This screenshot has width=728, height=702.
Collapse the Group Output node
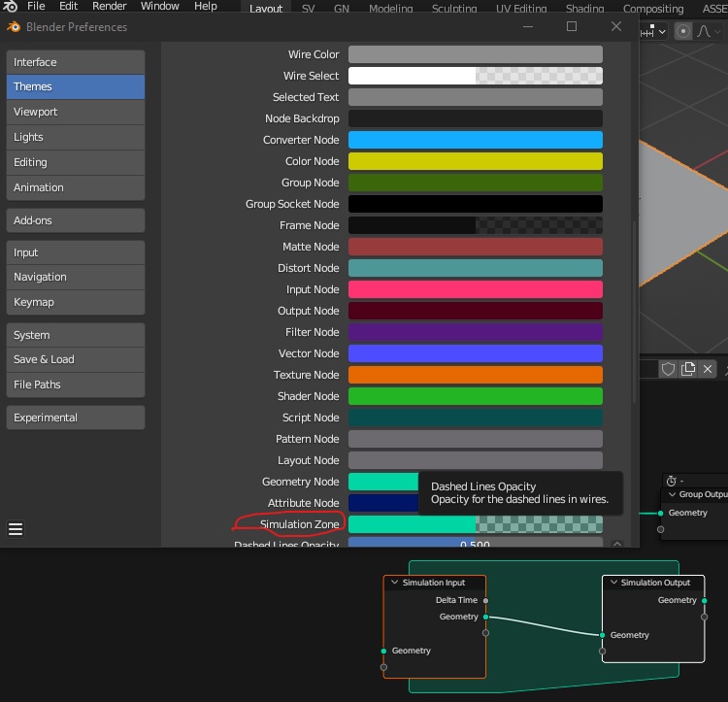[x=672, y=494]
